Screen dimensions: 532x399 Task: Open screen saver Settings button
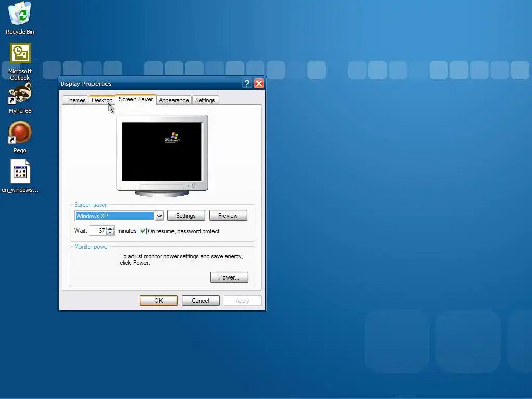click(186, 216)
